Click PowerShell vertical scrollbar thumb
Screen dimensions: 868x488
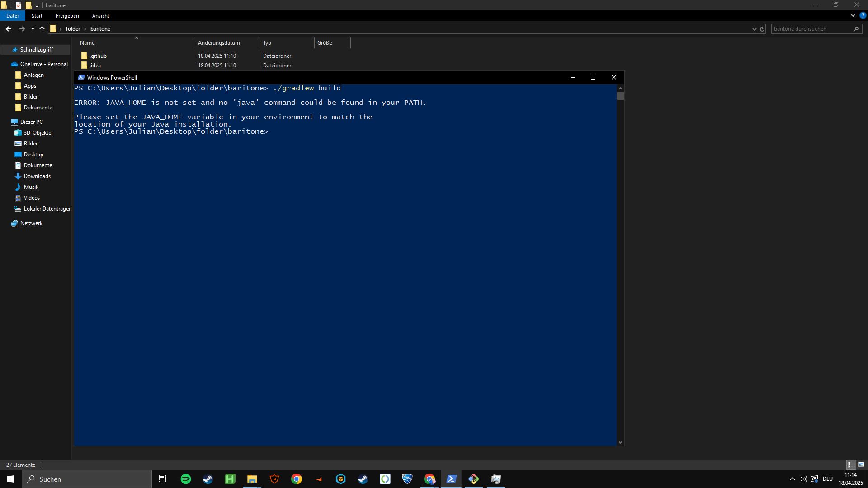click(x=620, y=96)
